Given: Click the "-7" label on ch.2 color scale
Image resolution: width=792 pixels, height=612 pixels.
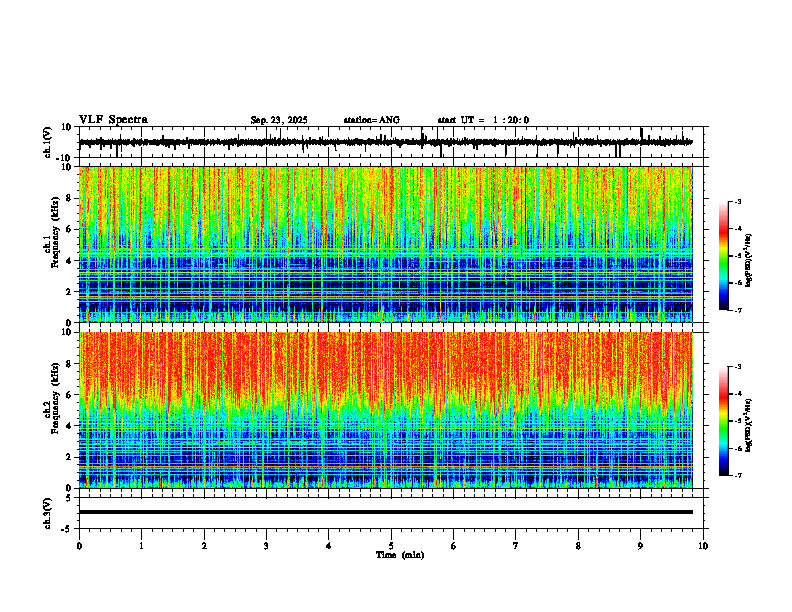Looking at the screenshot, I should pos(738,475).
